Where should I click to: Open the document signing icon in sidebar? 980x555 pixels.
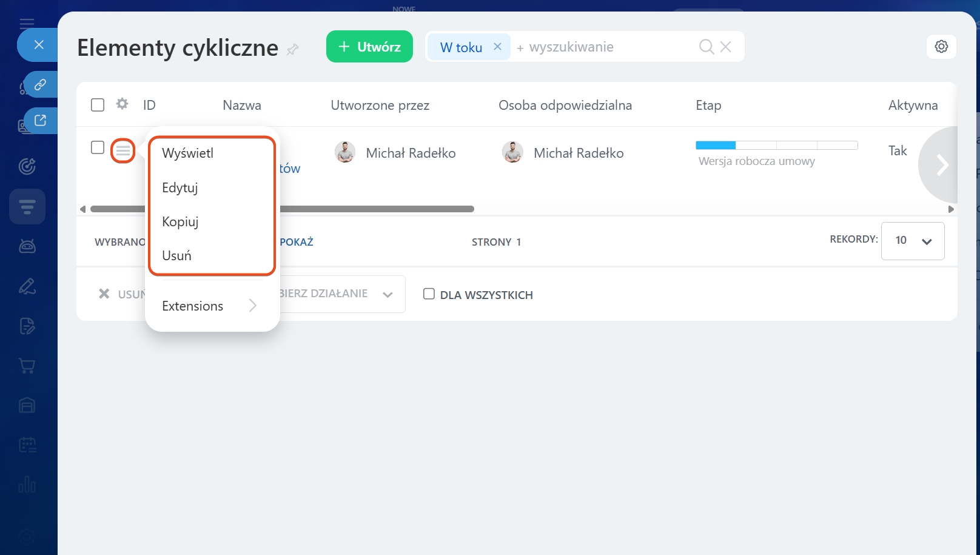click(x=27, y=326)
